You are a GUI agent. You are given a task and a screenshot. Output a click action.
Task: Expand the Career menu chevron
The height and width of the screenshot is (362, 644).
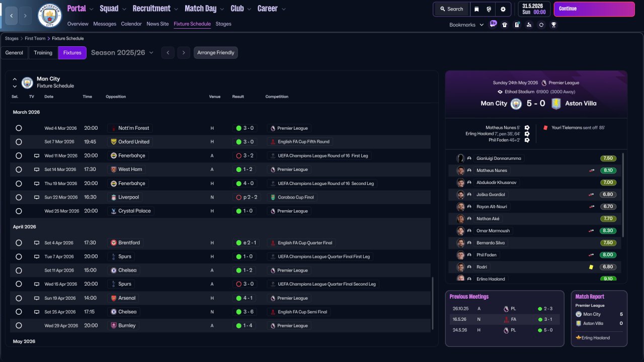(x=284, y=9)
